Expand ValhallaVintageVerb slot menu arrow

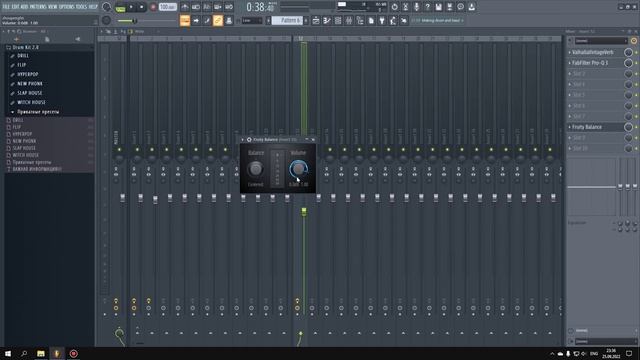(570, 52)
